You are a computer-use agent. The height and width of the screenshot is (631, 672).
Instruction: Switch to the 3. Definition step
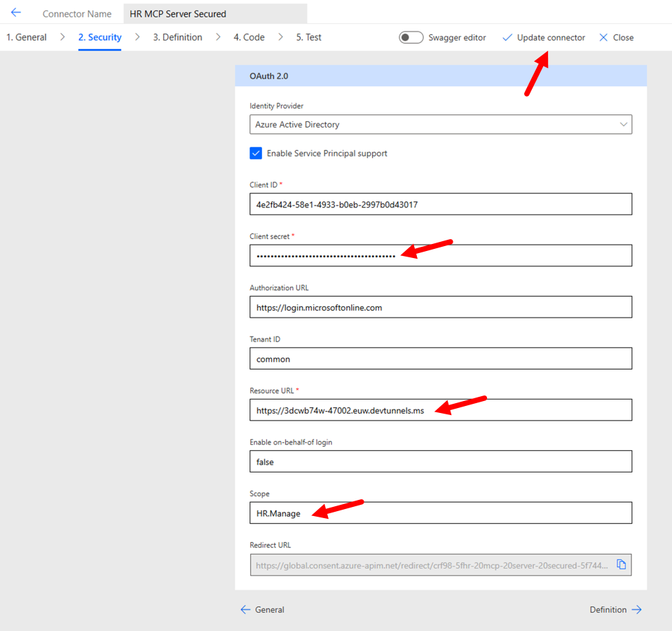click(x=177, y=36)
